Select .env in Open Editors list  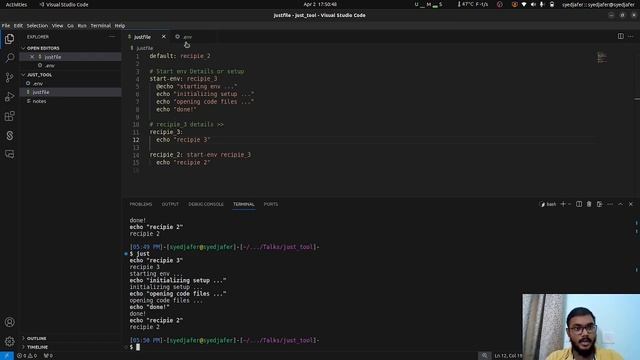pos(71,65)
